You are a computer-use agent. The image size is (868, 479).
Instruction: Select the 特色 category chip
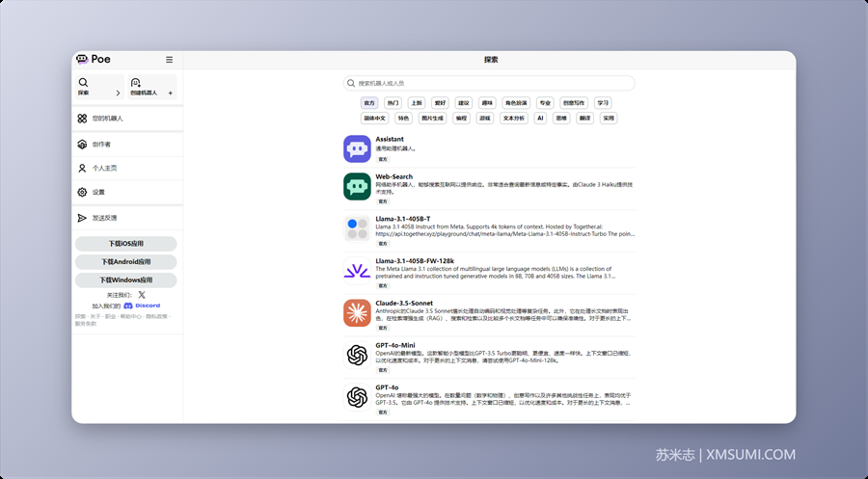tap(403, 118)
